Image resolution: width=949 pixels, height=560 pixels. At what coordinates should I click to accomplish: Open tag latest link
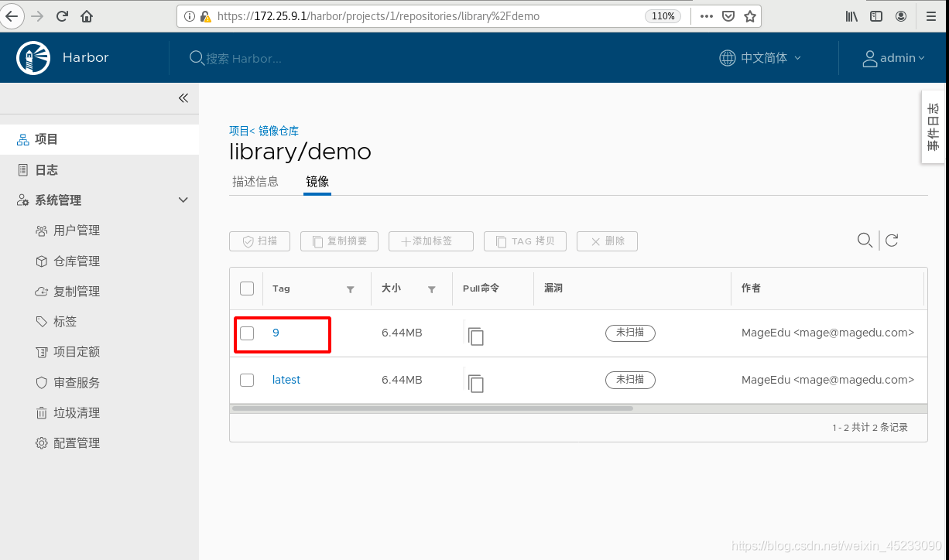[x=286, y=380]
